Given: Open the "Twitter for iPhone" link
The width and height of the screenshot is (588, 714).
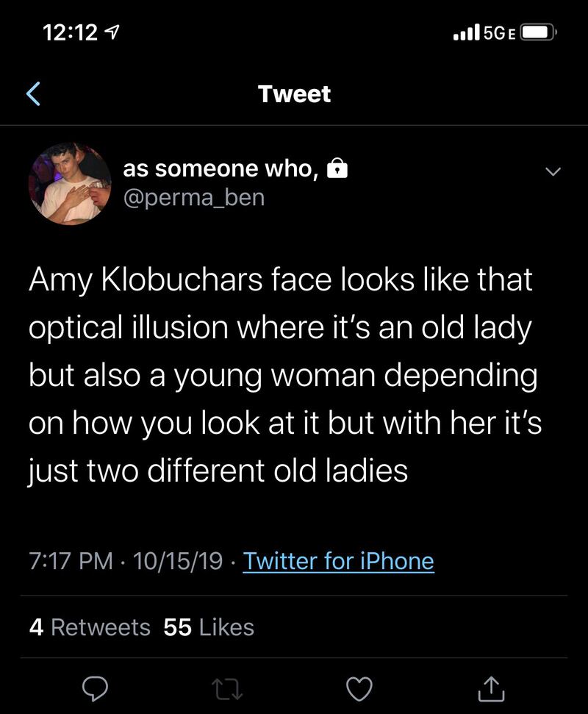Looking at the screenshot, I should pyautogui.click(x=338, y=561).
